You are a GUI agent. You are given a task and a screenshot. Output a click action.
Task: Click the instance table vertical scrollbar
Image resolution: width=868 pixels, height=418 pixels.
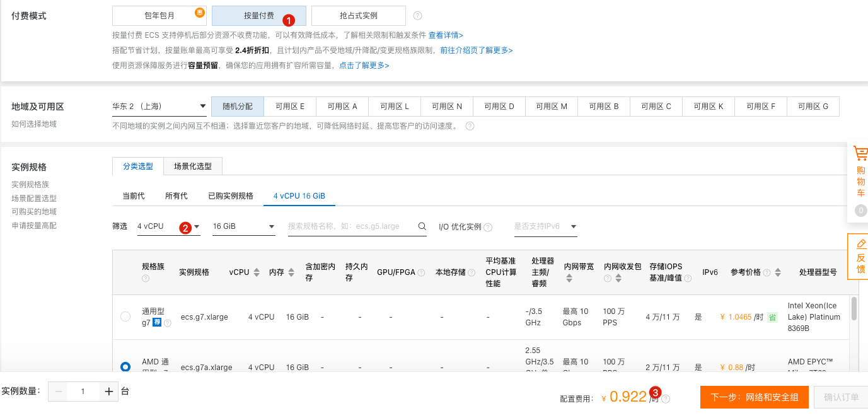click(854, 308)
